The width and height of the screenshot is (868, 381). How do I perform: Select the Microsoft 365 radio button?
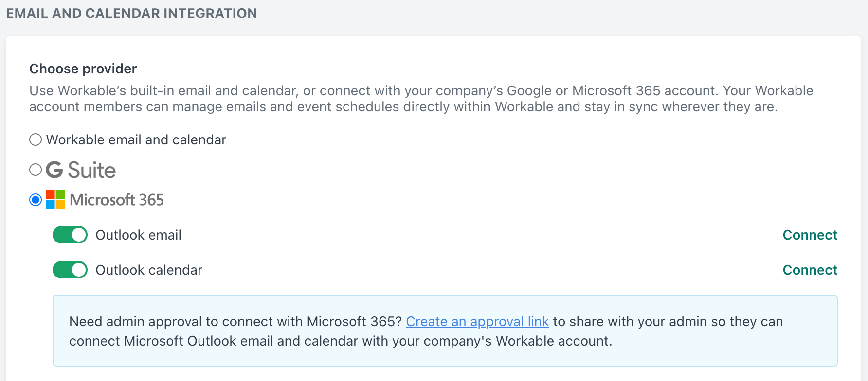[x=36, y=200]
